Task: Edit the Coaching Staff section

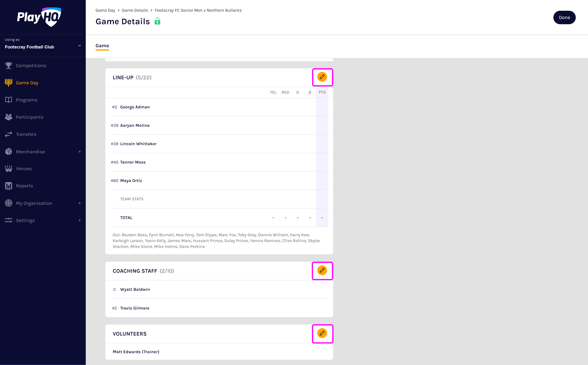Action: click(x=322, y=270)
